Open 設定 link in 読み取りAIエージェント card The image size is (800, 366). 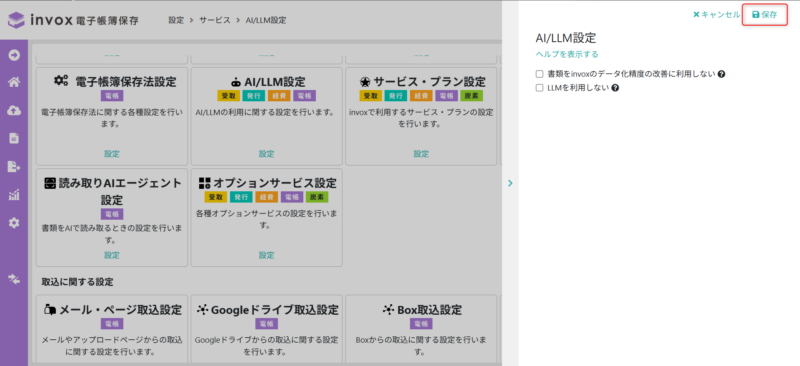click(112, 255)
